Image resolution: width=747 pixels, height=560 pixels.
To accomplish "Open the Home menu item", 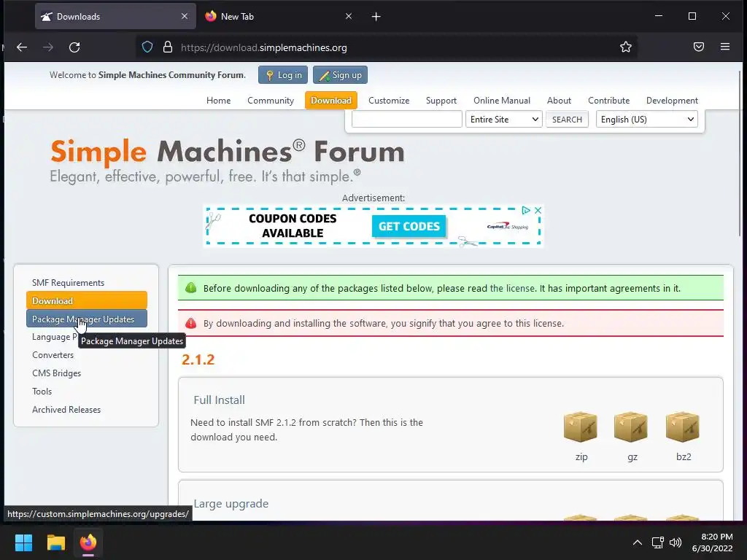I will (x=218, y=101).
